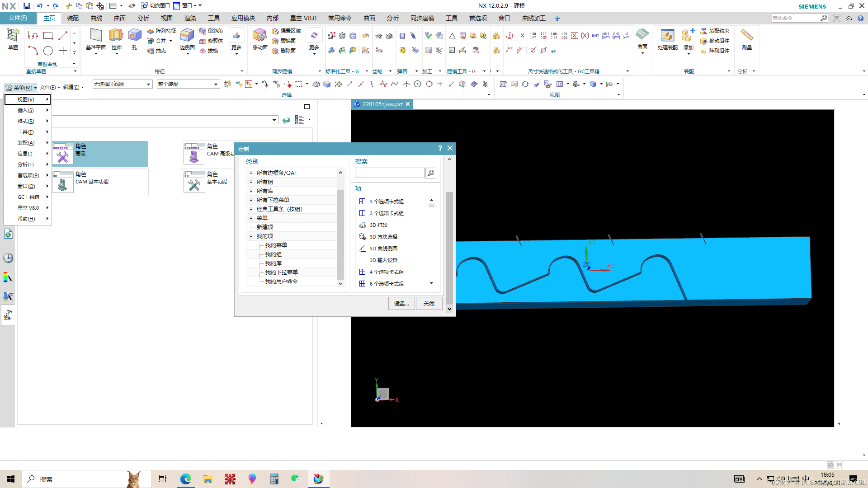Switch to the 曲线 ribbon tab
This screenshot has height=488, width=868.
coord(96,18)
